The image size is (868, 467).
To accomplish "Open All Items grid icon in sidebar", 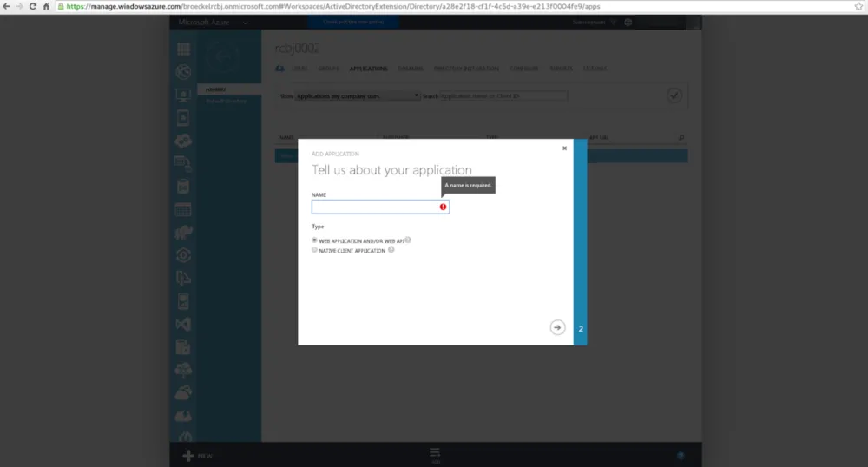I will click(183, 49).
